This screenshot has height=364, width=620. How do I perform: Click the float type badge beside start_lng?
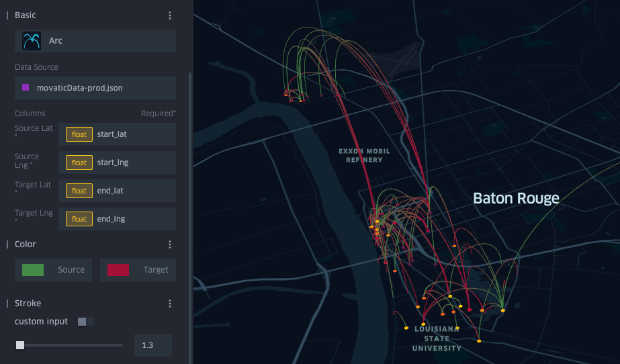tap(79, 163)
